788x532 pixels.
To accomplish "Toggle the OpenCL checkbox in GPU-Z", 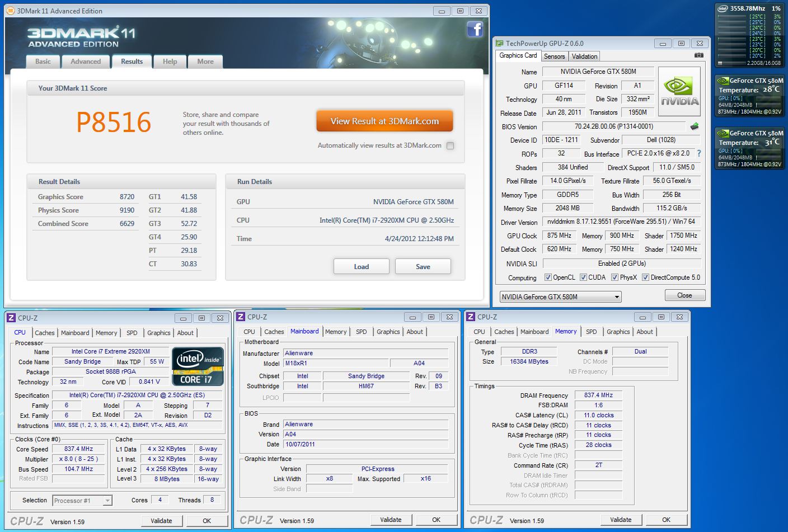I will tap(547, 277).
